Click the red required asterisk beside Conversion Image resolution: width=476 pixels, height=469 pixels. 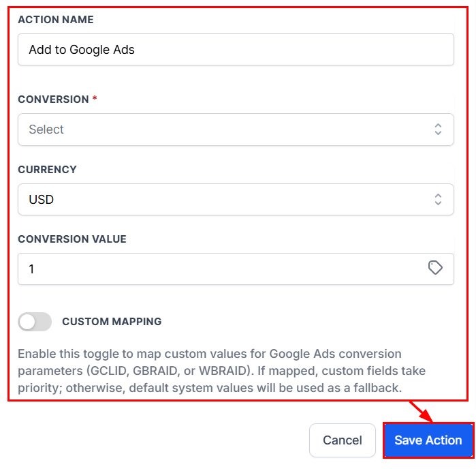coord(95,98)
